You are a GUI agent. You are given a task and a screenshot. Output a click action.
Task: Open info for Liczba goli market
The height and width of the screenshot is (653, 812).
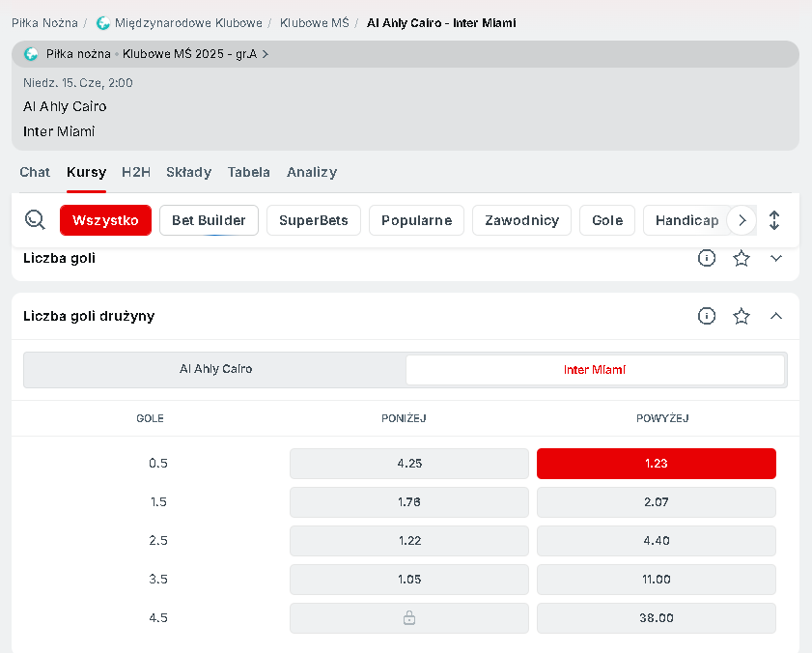pyautogui.click(x=707, y=258)
